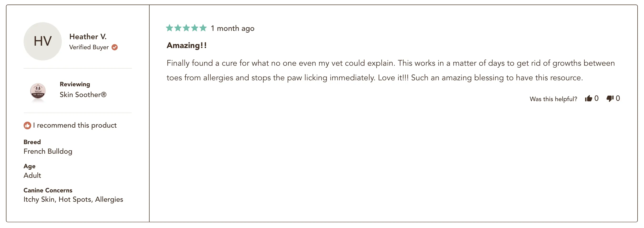Click the third rating star
This screenshot has width=644, height=228.
pos(186,28)
